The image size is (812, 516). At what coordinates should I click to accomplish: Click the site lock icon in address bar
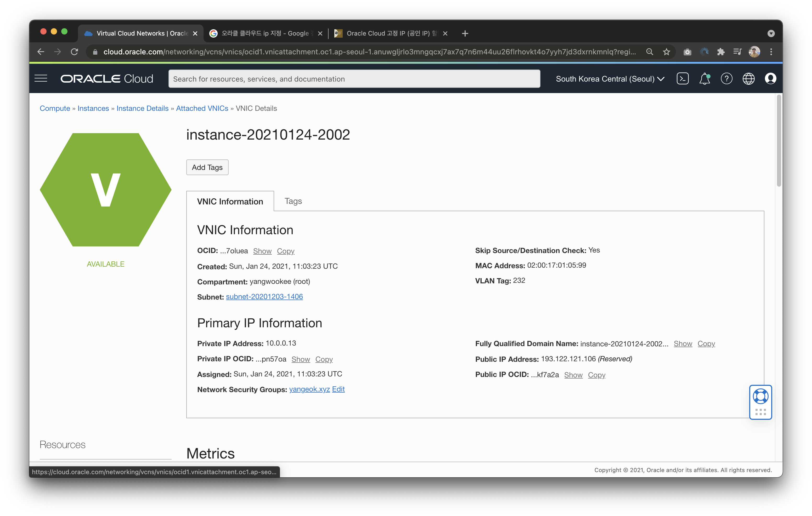click(x=95, y=52)
